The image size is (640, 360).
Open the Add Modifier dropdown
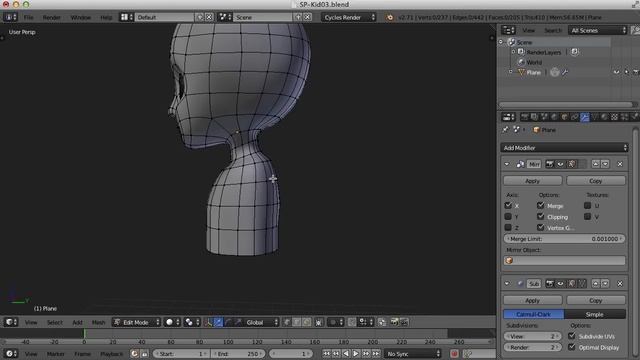[x=564, y=148]
